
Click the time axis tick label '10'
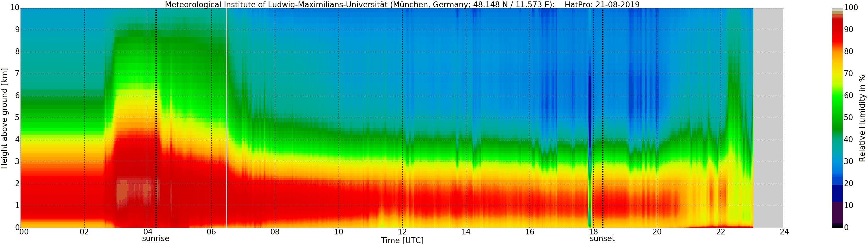(339, 232)
